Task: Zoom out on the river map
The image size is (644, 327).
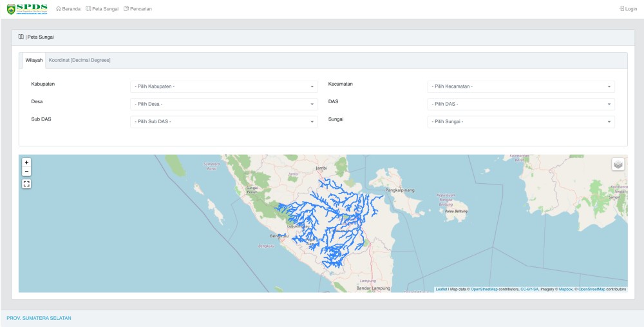Action: point(26,172)
